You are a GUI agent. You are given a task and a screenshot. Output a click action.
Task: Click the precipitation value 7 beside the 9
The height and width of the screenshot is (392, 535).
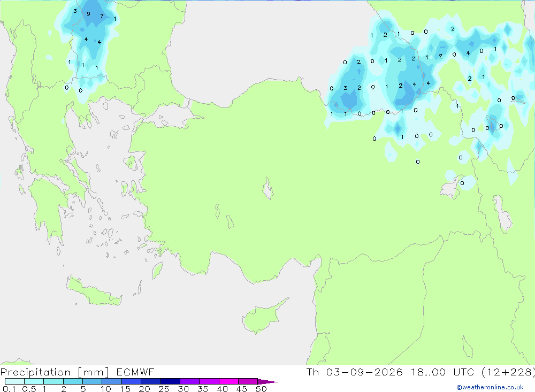tap(102, 17)
